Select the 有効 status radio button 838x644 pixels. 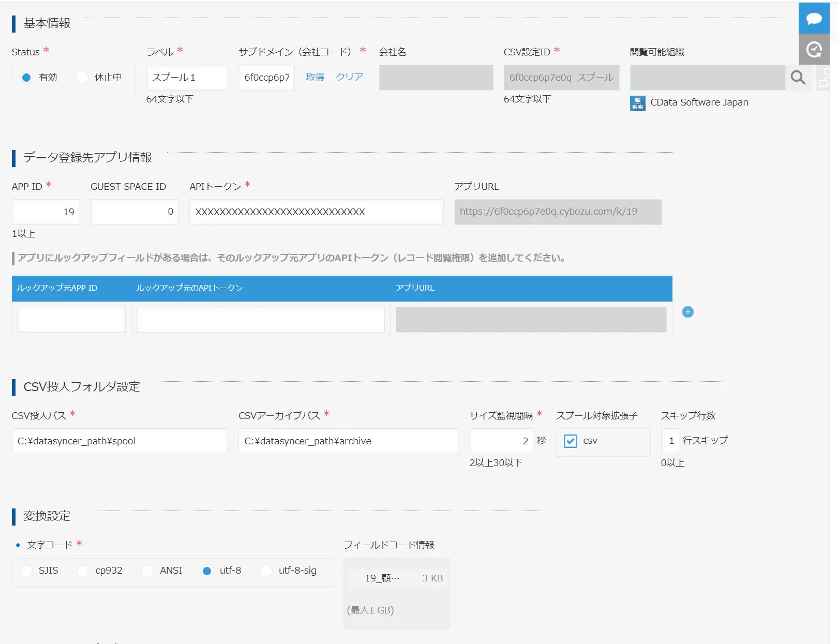26,78
